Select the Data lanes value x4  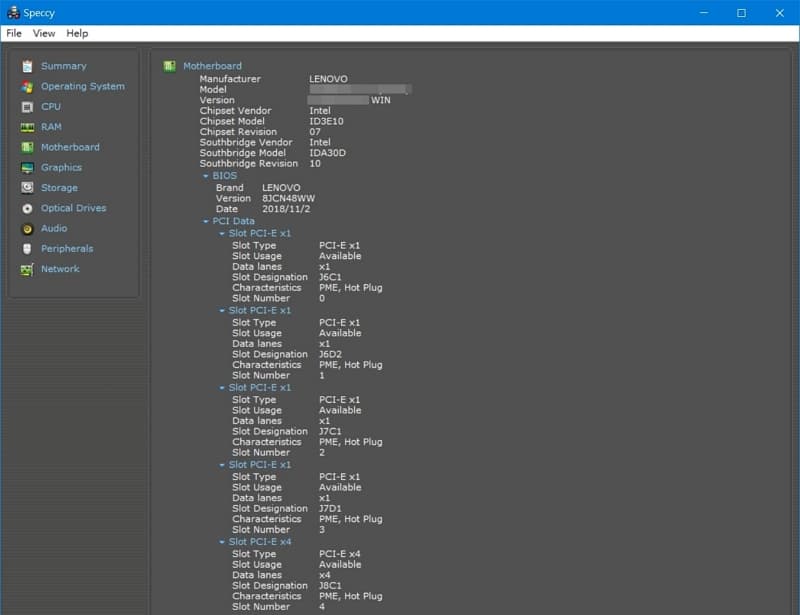click(324, 575)
